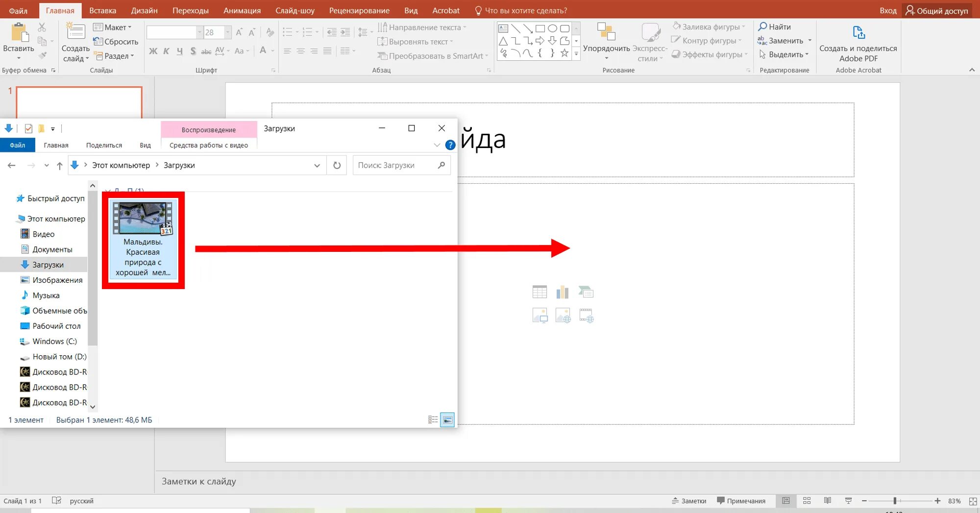Open the font color dropdown
The height and width of the screenshot is (513, 980).
[273, 51]
